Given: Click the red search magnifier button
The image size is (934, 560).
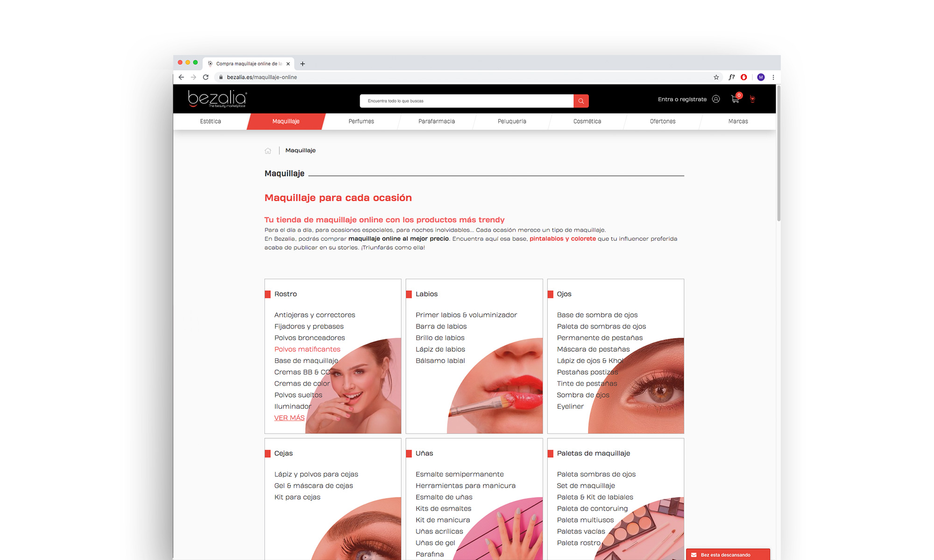Looking at the screenshot, I should [581, 101].
